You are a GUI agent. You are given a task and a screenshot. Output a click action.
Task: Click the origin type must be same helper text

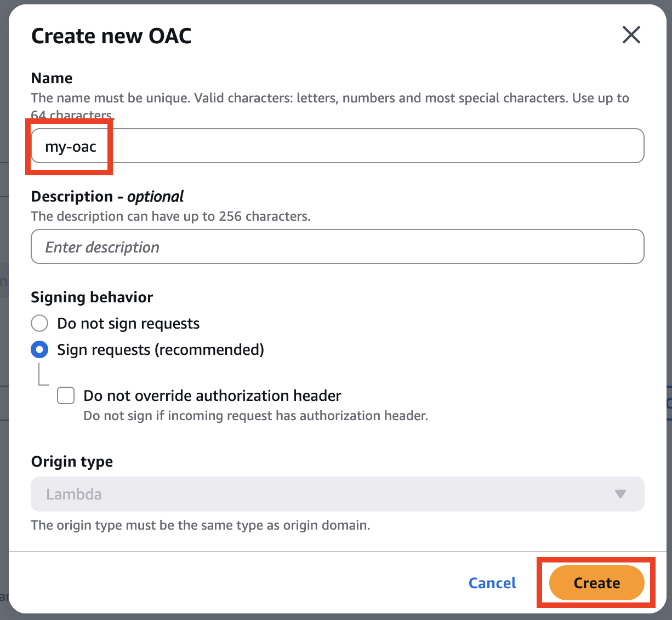[x=201, y=525]
